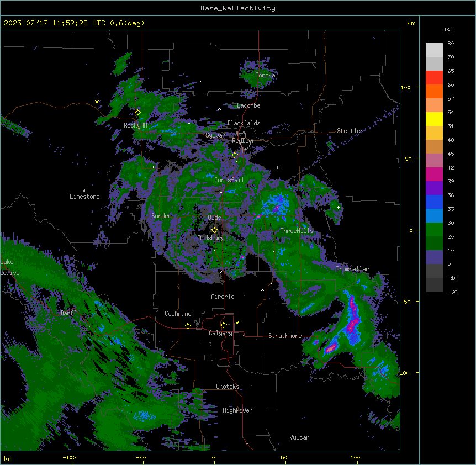
Task: Click the RockyMH label
Action: point(135,125)
